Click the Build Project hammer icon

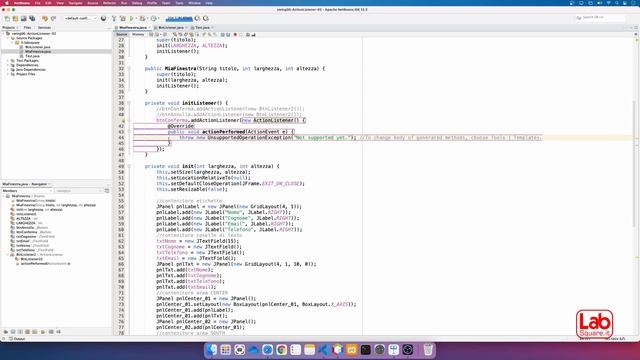pos(114,18)
